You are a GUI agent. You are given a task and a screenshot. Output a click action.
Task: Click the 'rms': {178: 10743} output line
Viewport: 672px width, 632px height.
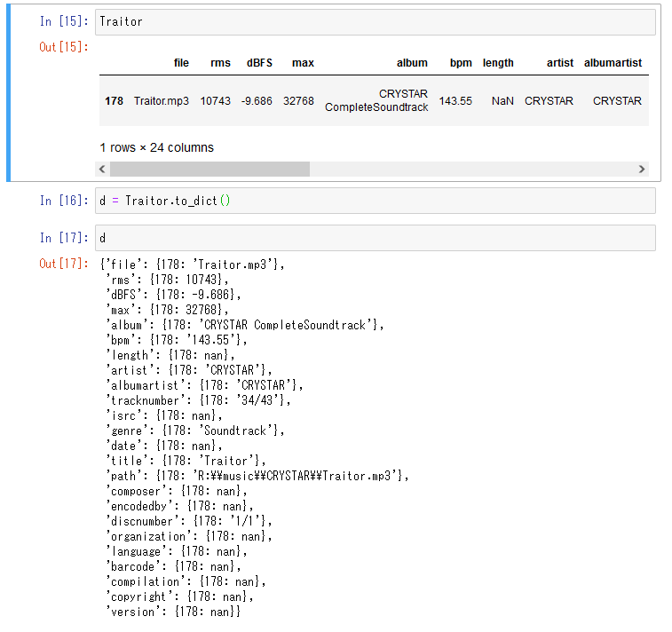167,280
